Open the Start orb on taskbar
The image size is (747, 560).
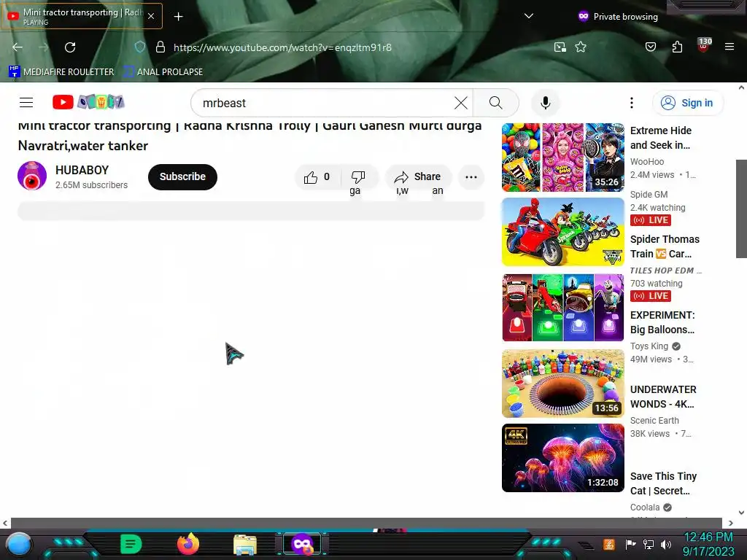[19, 544]
